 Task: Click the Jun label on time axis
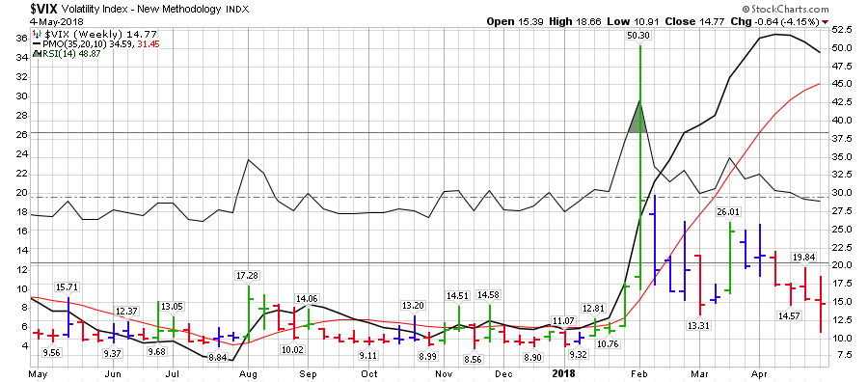[x=113, y=373]
